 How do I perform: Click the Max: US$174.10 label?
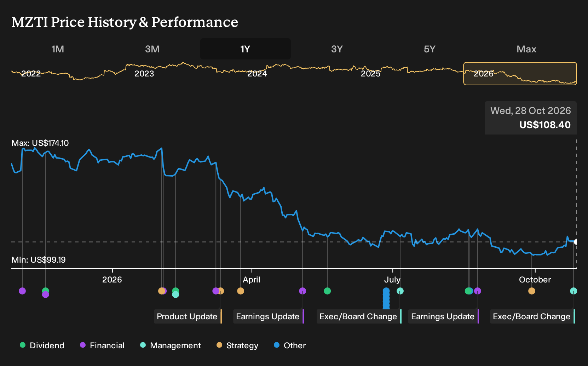pos(40,143)
